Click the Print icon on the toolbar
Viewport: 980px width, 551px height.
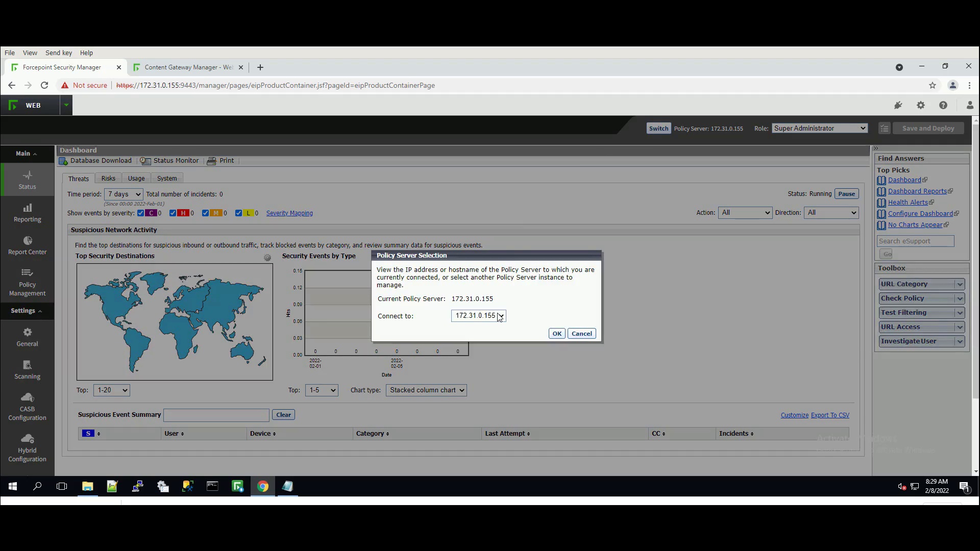click(x=211, y=161)
